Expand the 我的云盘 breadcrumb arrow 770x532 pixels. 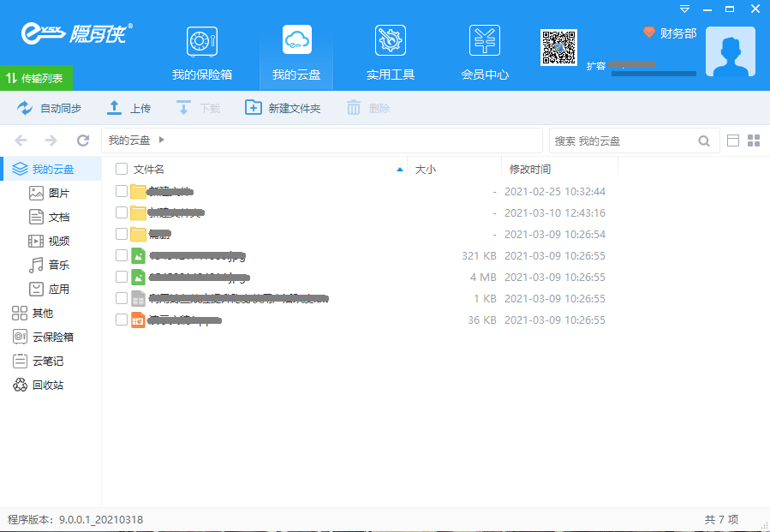tap(162, 140)
